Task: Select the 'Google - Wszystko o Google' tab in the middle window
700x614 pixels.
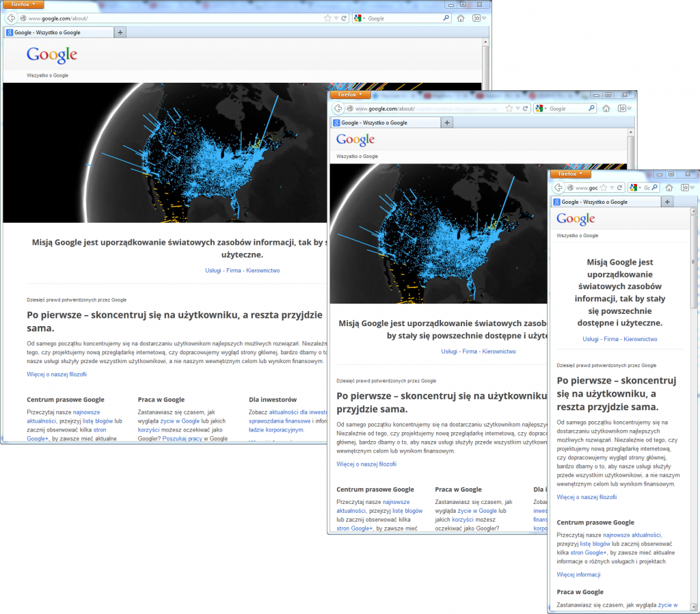Action: coord(386,122)
